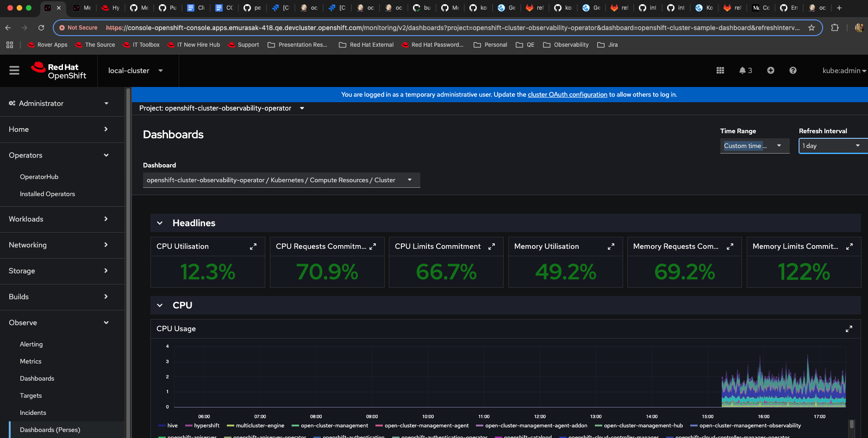Open the notifications bell showing 3

point(745,70)
